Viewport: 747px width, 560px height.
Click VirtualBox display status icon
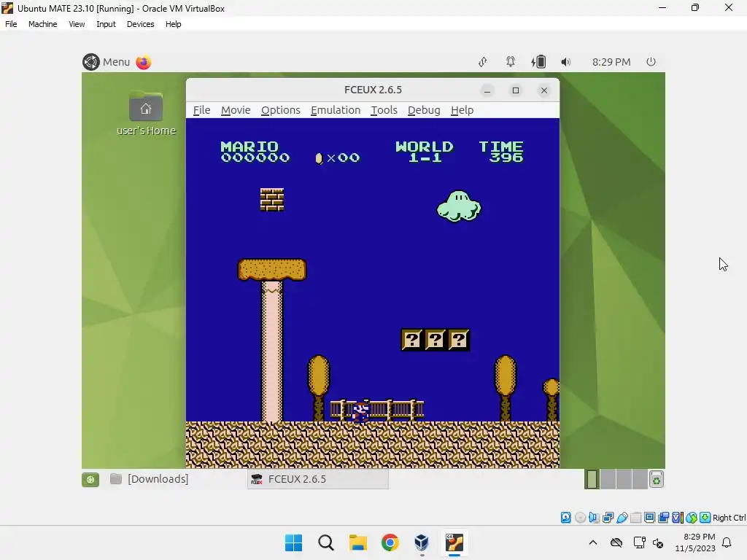click(x=649, y=517)
